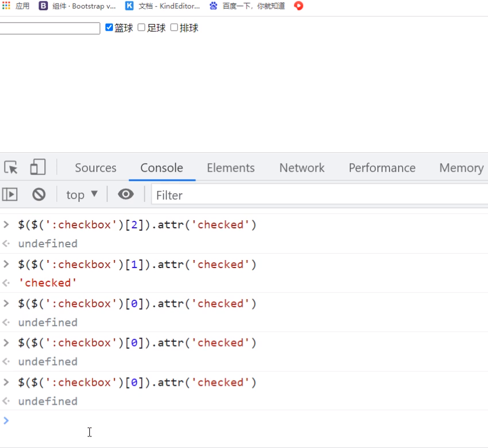Click the undefined result under the [2] command
This screenshot has height=448, width=488.
tap(48, 243)
